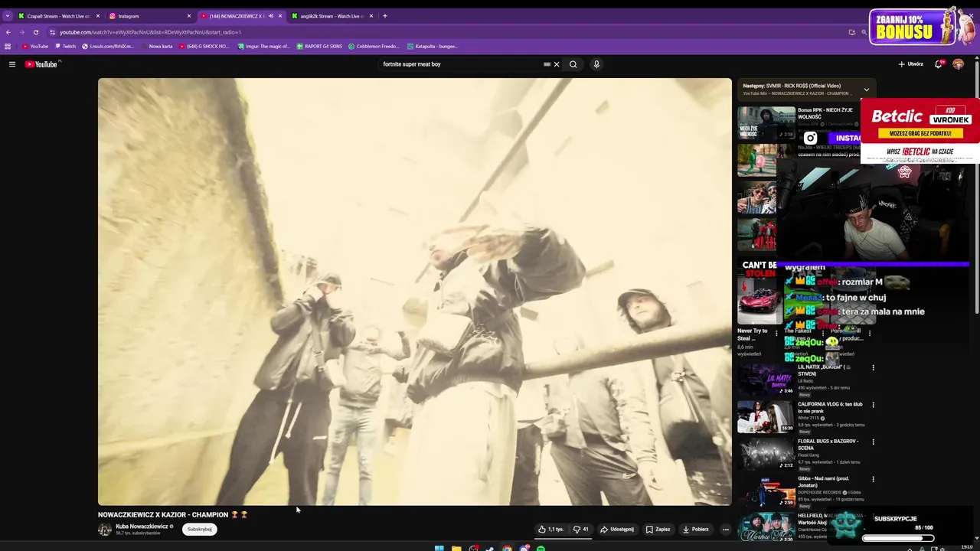The height and width of the screenshot is (551, 980).
Task: Open the Bonus RPK video thumbnail
Action: tap(766, 123)
